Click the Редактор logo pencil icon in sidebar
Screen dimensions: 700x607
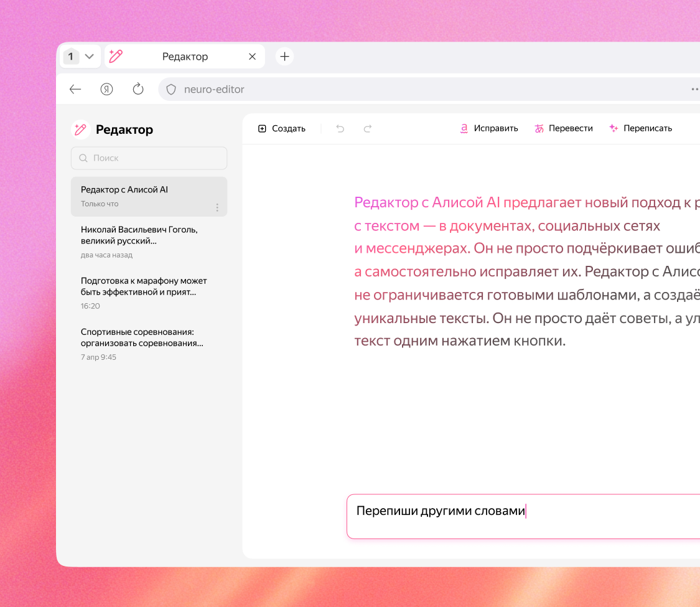click(x=80, y=129)
